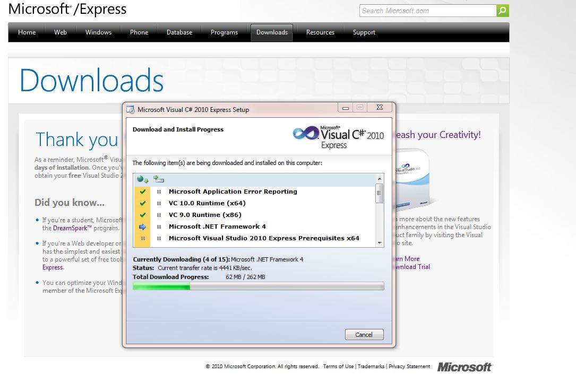Focus the Search Microsoft.com field
The width and height of the screenshot is (576, 392).
(428, 11)
